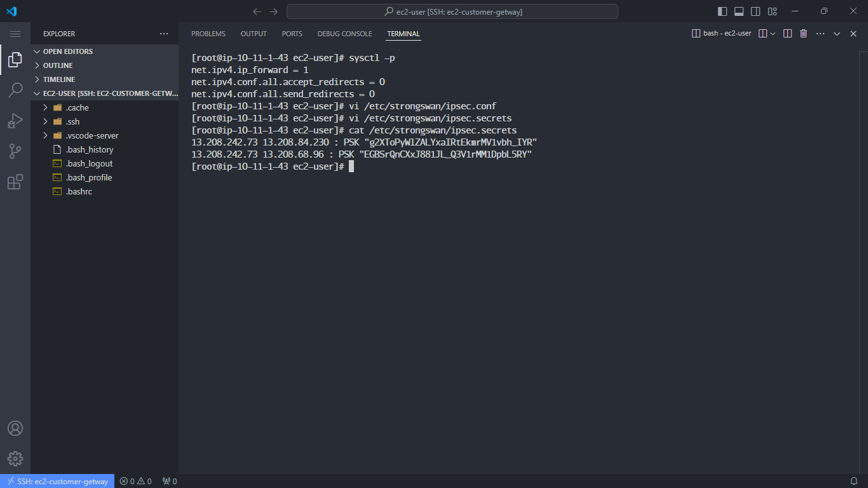The height and width of the screenshot is (488, 868).
Task: Open errors and warnings status item
Action: 135,481
